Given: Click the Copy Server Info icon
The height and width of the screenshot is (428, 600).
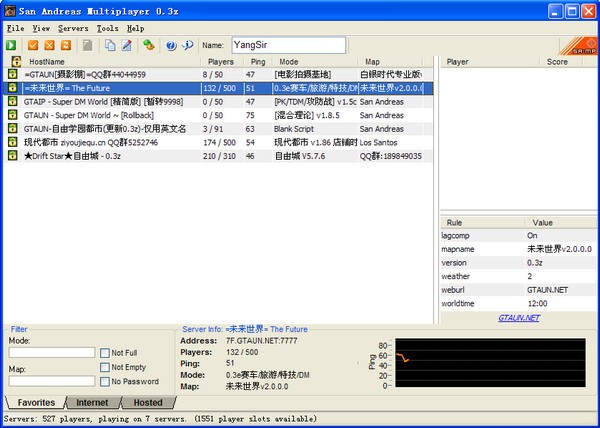Looking at the screenshot, I should coord(110,45).
